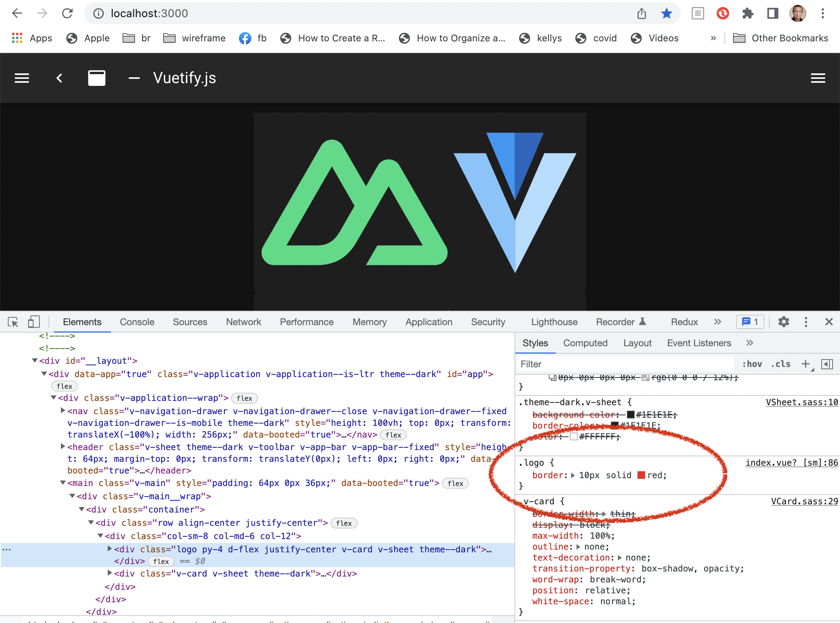
Task: Expand the nav v-navigation-drawer element
Action: click(62, 411)
